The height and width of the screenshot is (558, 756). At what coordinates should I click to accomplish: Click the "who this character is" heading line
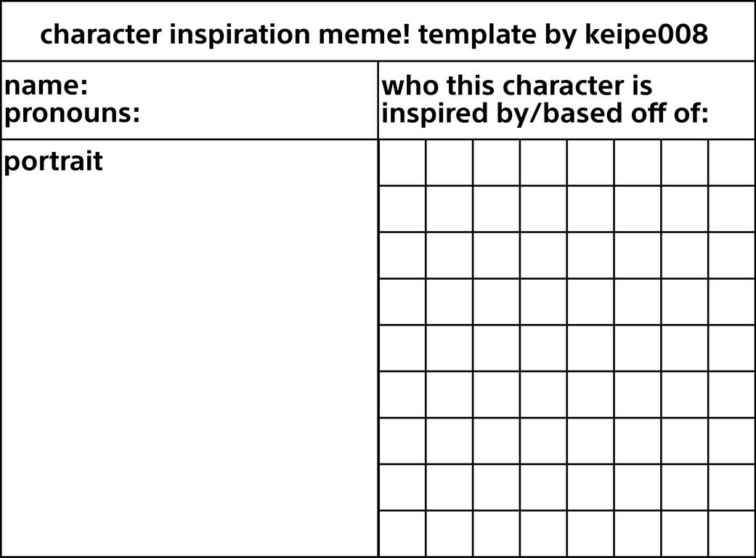516,86
